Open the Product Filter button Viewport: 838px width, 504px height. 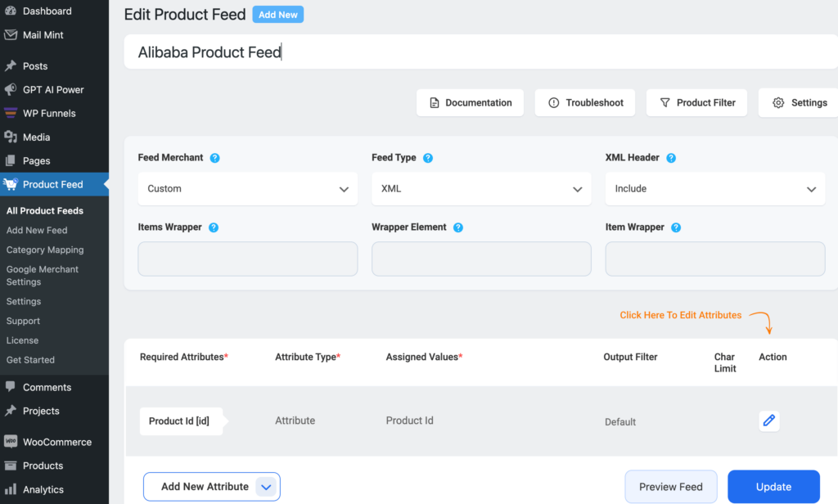(697, 102)
